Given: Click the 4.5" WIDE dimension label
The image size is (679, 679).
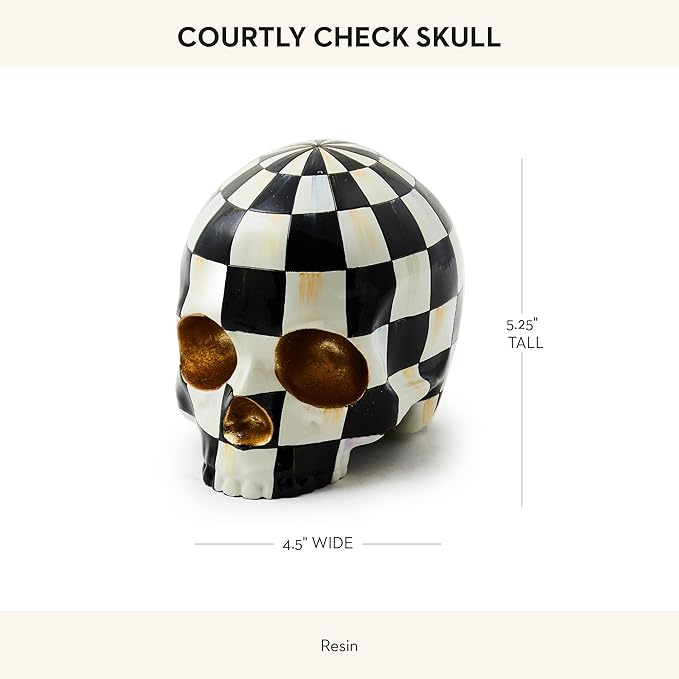Looking at the screenshot, I should [318, 543].
